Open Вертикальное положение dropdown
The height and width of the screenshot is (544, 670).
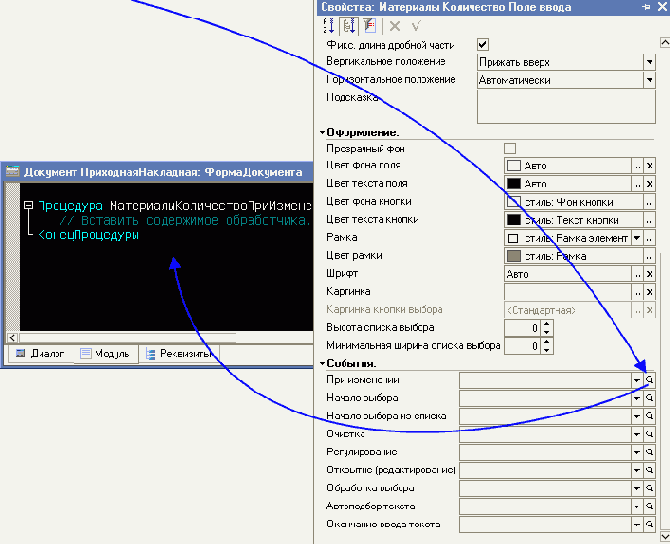(648, 62)
